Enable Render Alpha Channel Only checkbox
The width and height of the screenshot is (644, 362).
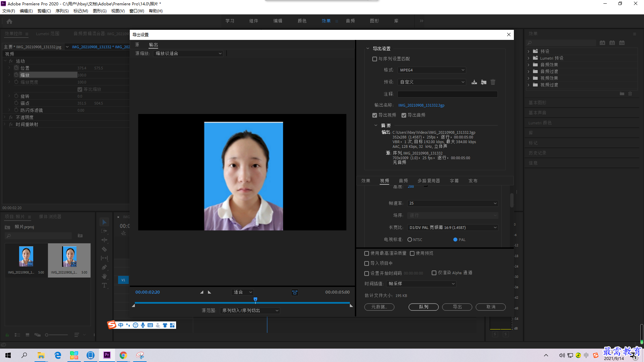(x=434, y=273)
